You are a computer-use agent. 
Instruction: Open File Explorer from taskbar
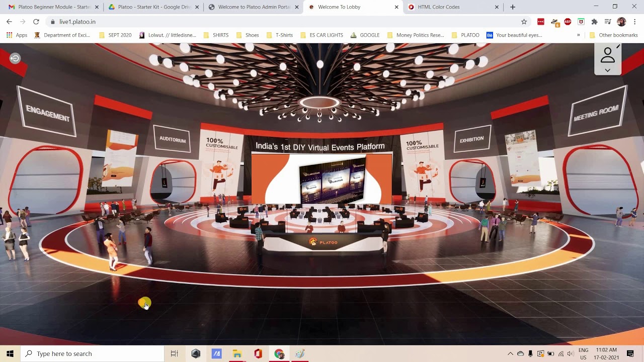237,353
